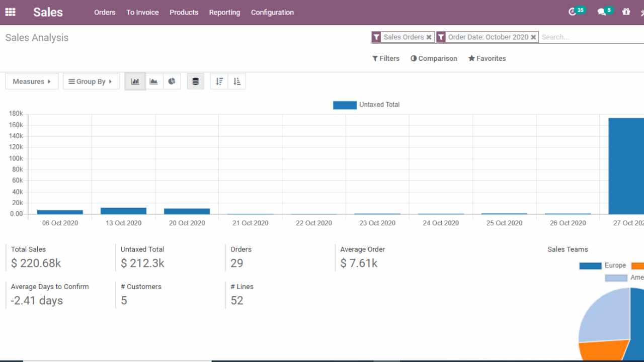
Task: Switch to line chart view
Action: click(154, 81)
